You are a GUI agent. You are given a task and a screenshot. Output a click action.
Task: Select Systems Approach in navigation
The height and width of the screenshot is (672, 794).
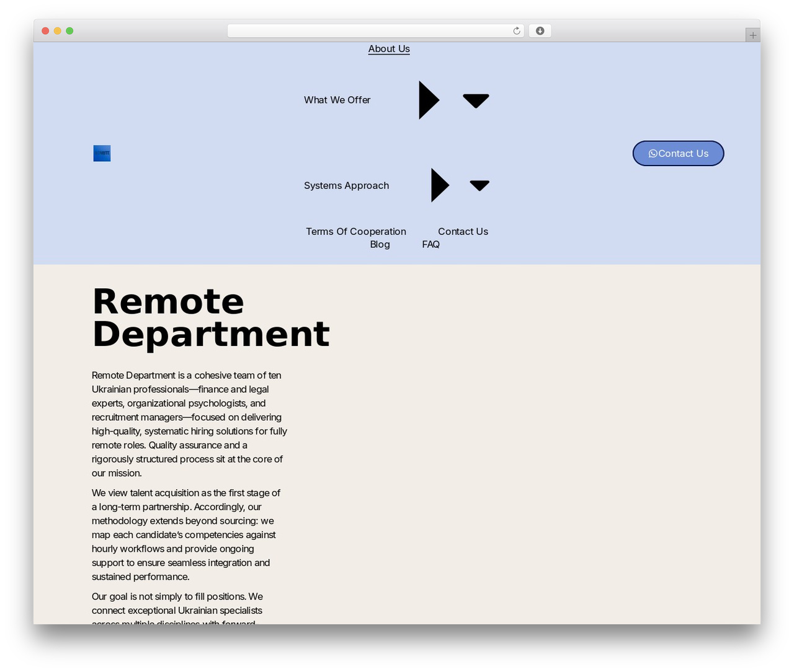tap(346, 185)
